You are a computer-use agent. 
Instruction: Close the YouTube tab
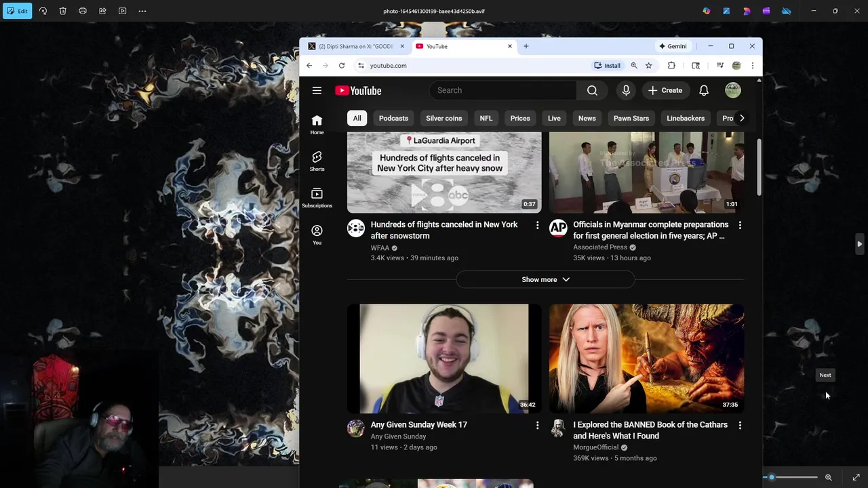[510, 46]
